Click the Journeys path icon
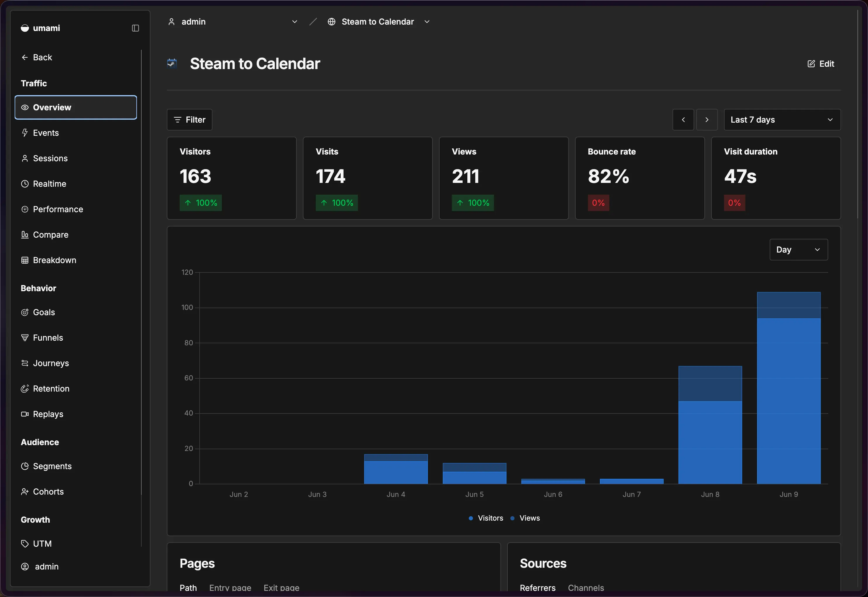This screenshot has width=868, height=597. (25, 363)
